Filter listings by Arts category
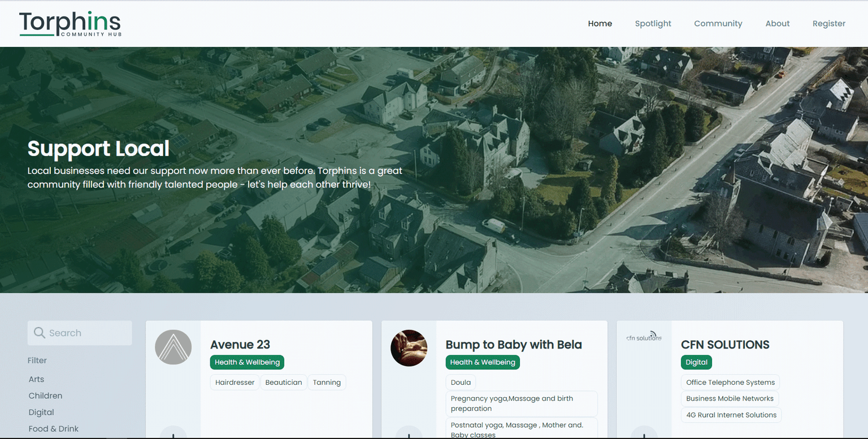Image resolution: width=868 pixels, height=439 pixels. pos(36,379)
